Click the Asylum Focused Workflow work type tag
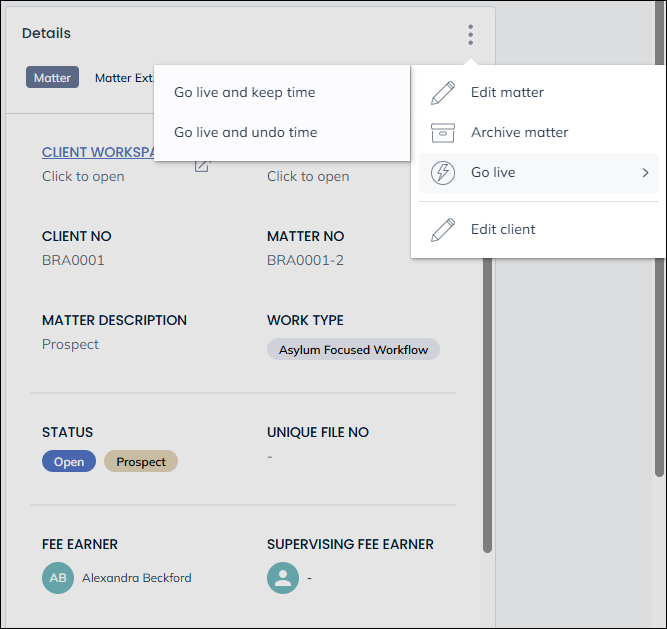 [353, 350]
